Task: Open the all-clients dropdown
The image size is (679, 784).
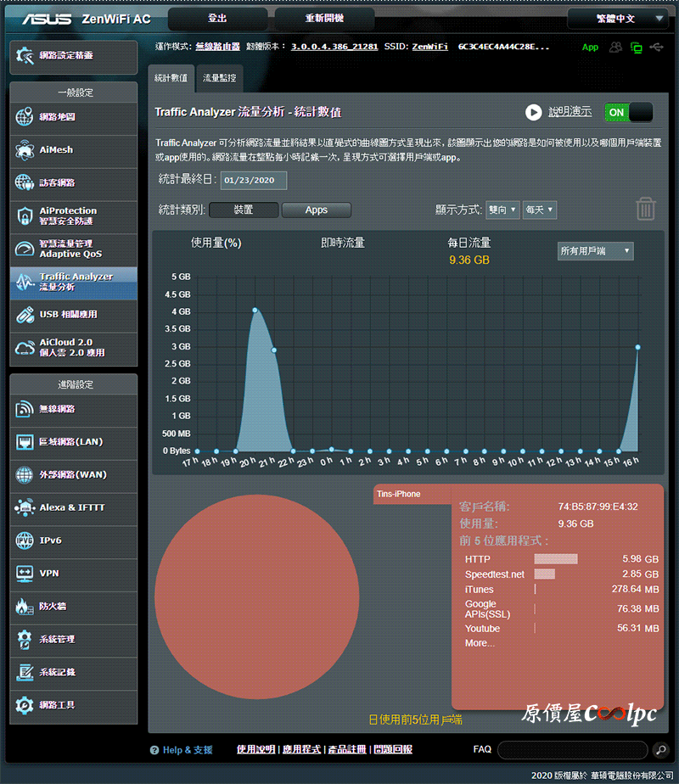Action: pos(596,251)
